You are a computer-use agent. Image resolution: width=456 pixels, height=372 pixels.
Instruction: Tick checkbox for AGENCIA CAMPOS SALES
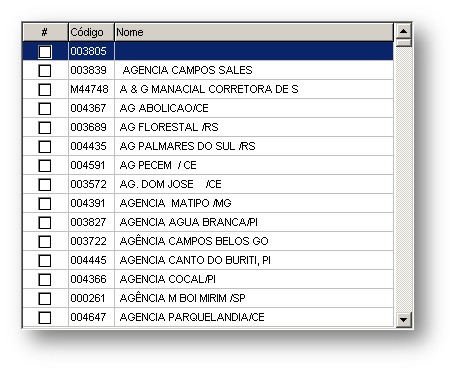[45, 71]
